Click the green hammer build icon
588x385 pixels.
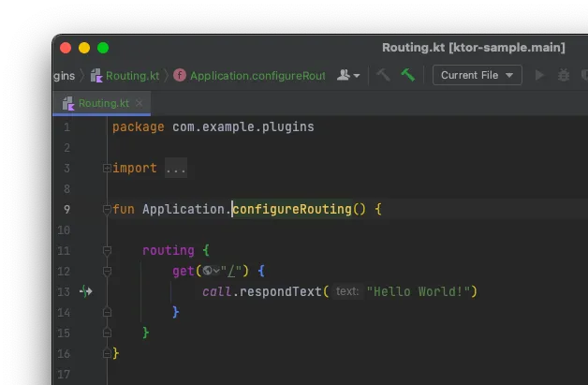point(407,75)
